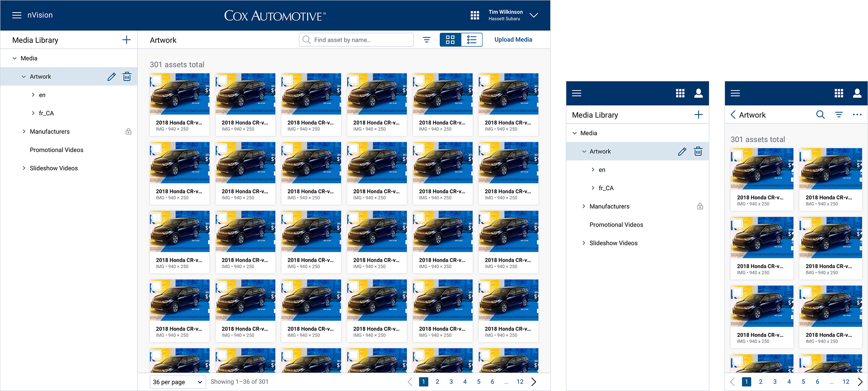Screen dimensions: 868x391
Task: Click the lock icon beside Manufacturers in desktop sidebar
Action: (x=128, y=131)
